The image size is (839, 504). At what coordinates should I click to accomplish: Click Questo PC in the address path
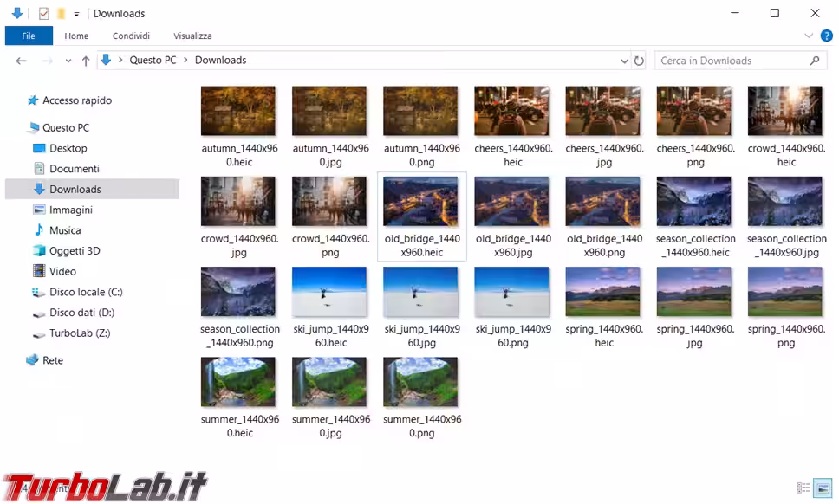click(153, 61)
